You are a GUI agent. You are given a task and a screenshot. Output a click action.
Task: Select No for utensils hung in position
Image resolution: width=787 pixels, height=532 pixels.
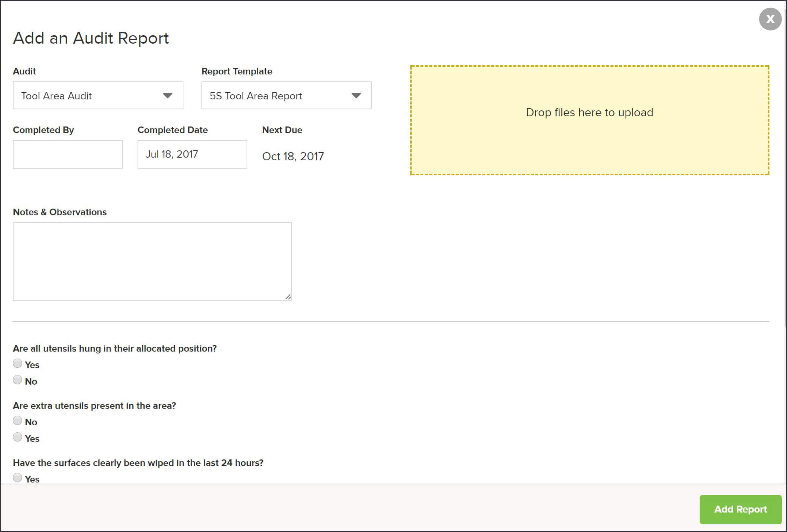17,380
